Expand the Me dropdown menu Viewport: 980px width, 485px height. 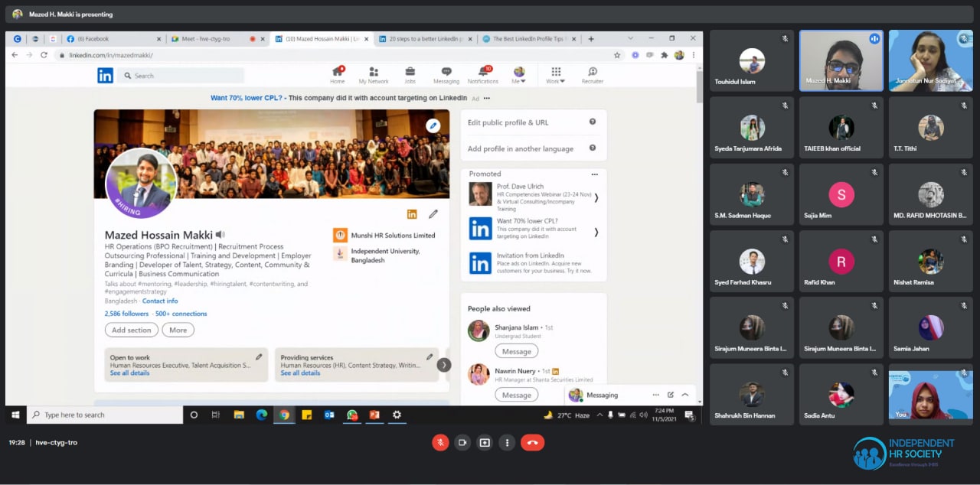click(x=518, y=75)
